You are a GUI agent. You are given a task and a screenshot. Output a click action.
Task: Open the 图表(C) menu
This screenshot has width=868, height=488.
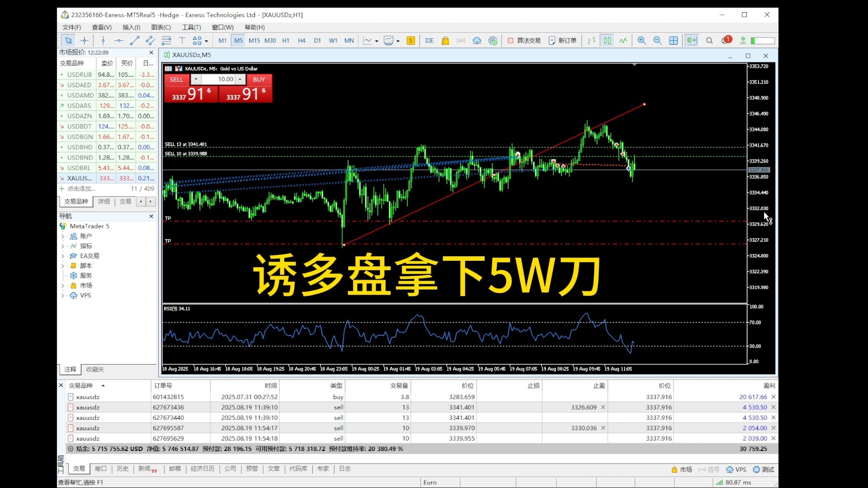click(161, 27)
